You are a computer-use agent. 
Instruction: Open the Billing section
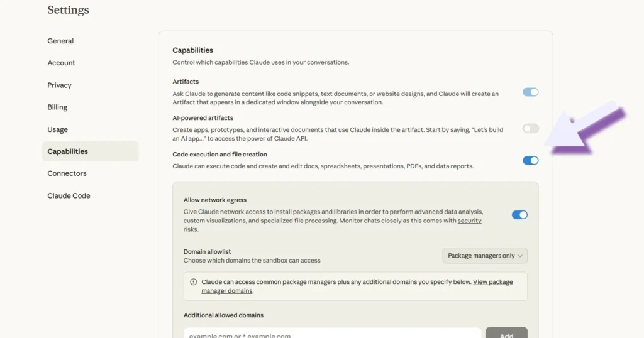coord(57,107)
